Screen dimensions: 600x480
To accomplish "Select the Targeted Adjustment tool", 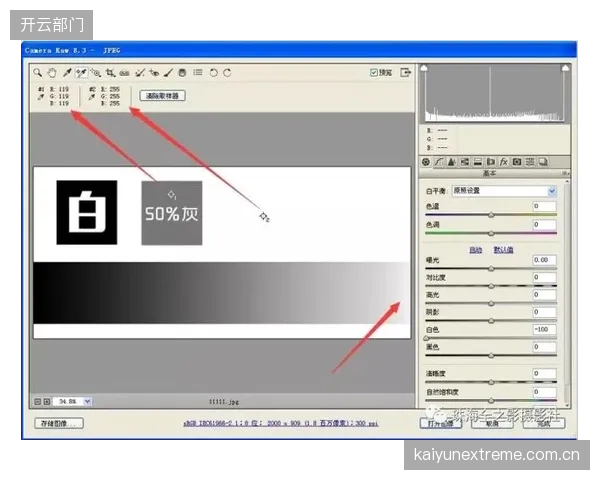I will pos(96,73).
